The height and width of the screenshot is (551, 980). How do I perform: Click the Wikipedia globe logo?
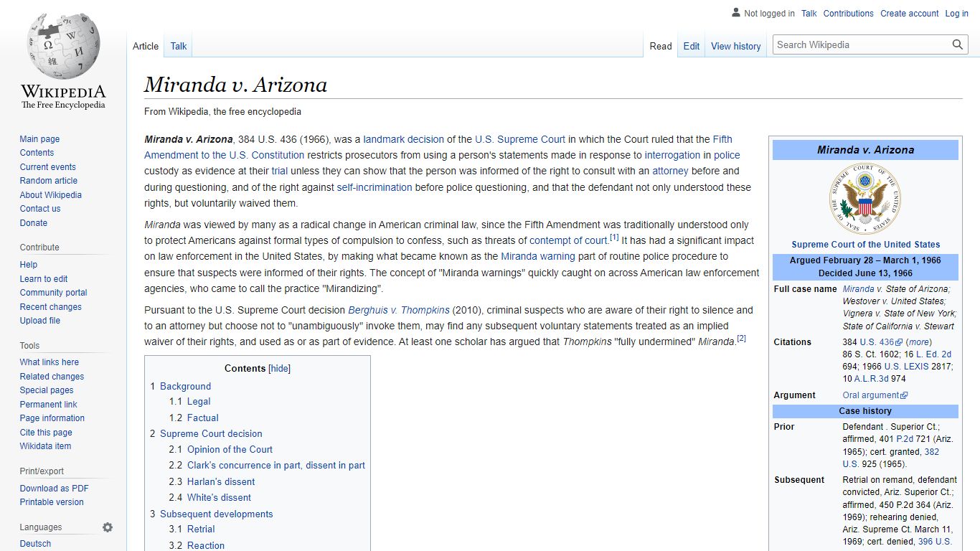tap(63, 44)
